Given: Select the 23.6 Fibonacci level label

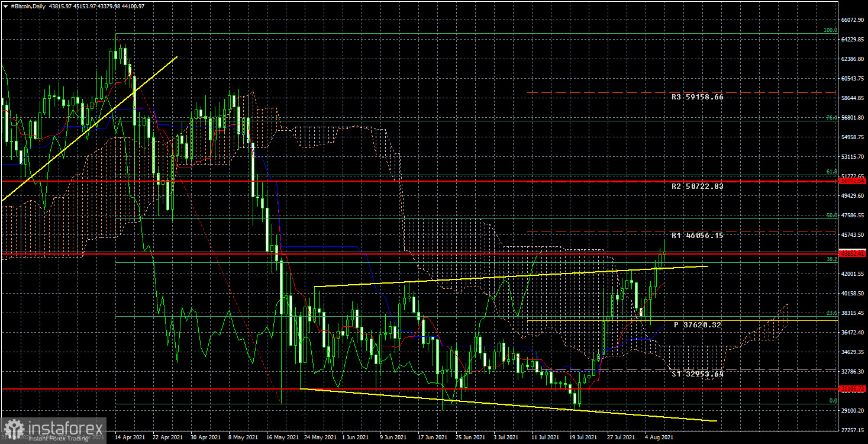Looking at the screenshot, I should (832, 313).
